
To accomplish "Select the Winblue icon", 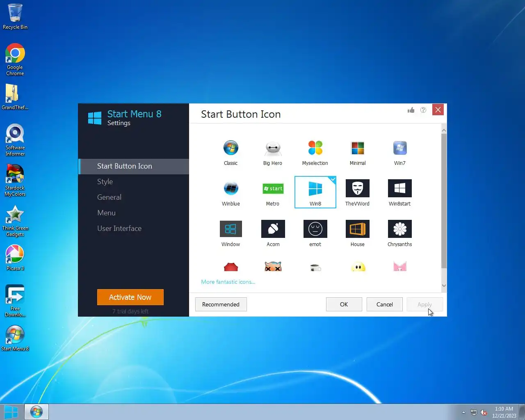I will click(x=231, y=193).
